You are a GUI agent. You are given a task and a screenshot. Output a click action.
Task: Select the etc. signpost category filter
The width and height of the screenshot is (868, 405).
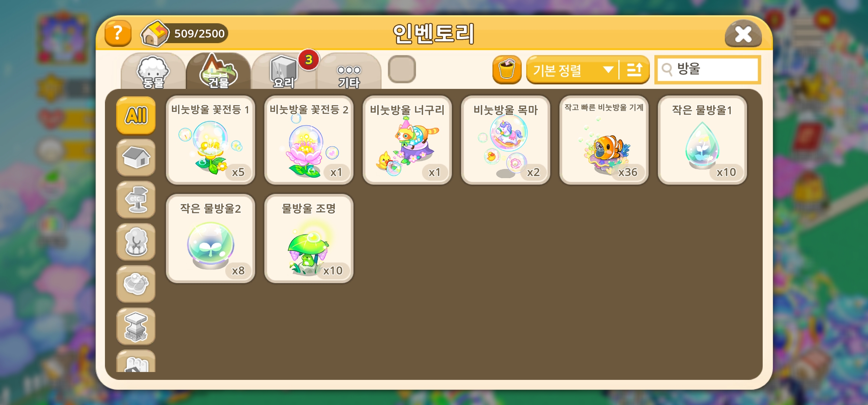136,200
